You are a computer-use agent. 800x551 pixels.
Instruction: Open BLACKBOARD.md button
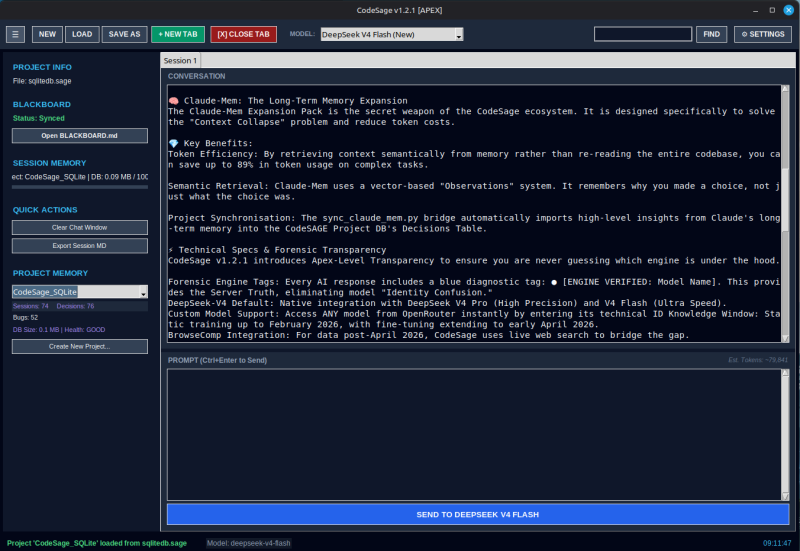click(x=80, y=136)
